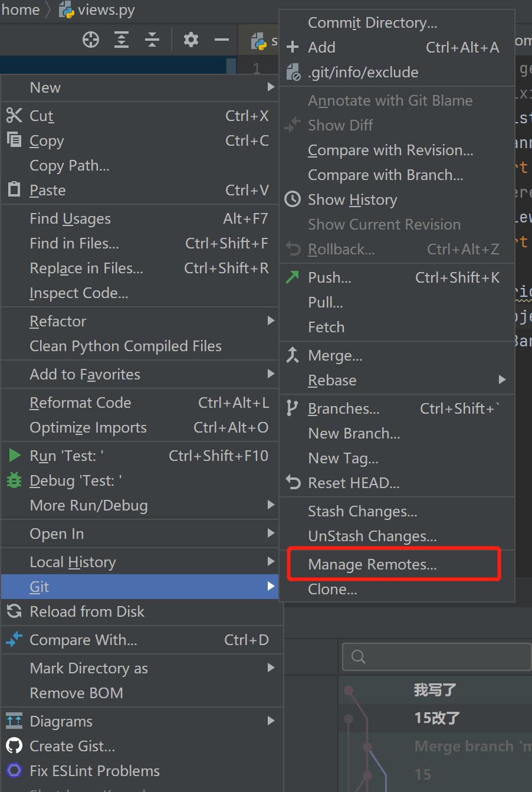Select Show History in the Git submenu
This screenshot has height=792, width=532.
[x=352, y=200]
